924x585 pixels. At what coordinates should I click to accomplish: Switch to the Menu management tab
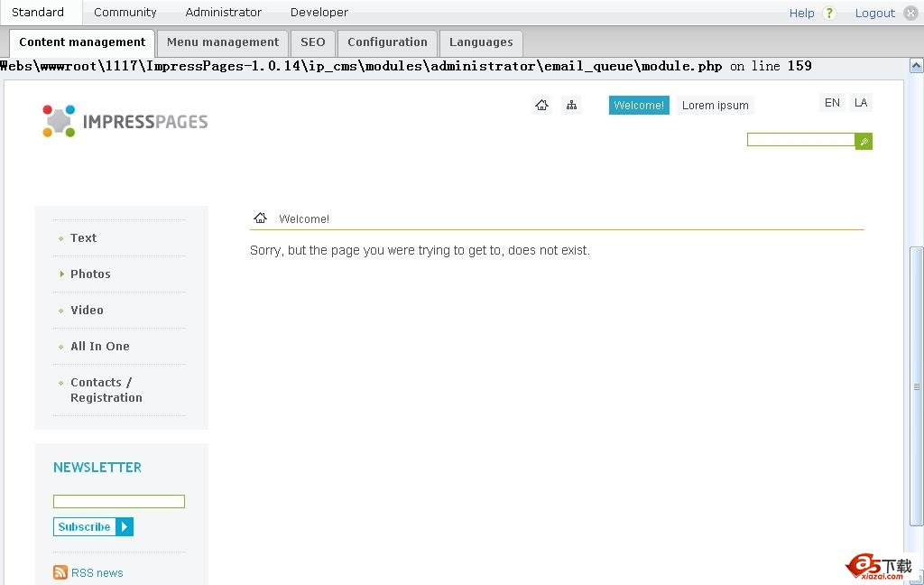pyautogui.click(x=223, y=42)
